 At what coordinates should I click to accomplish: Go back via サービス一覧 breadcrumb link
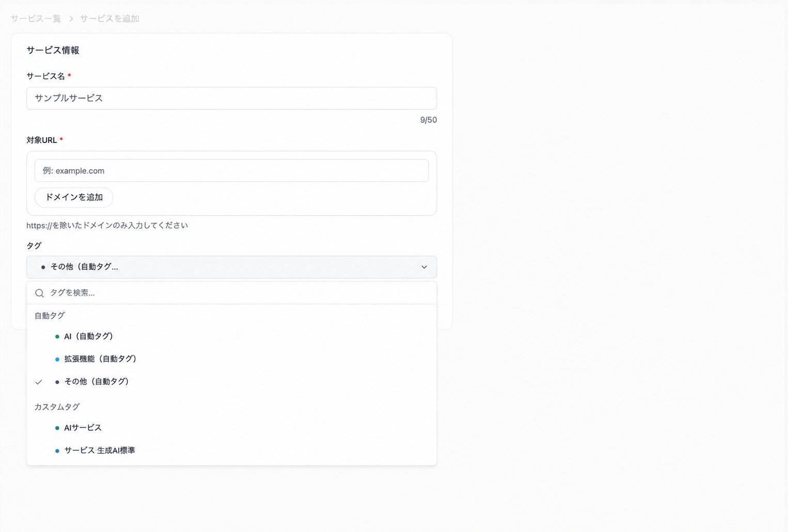click(36, 19)
